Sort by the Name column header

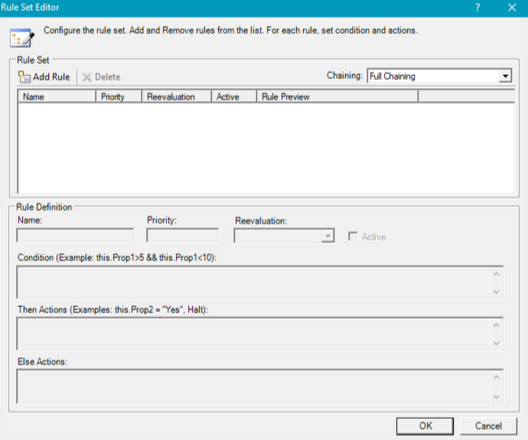point(57,97)
